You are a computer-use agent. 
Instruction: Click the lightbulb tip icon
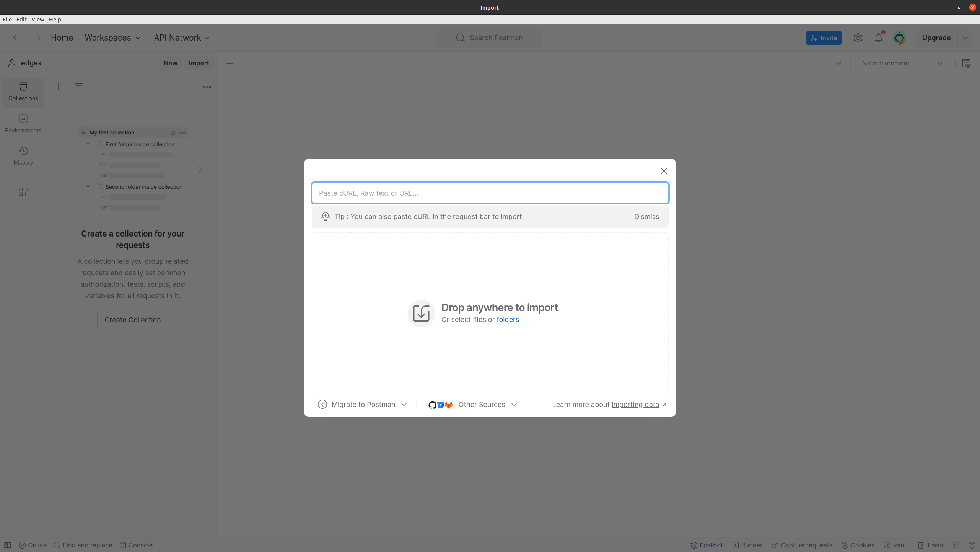tap(325, 217)
